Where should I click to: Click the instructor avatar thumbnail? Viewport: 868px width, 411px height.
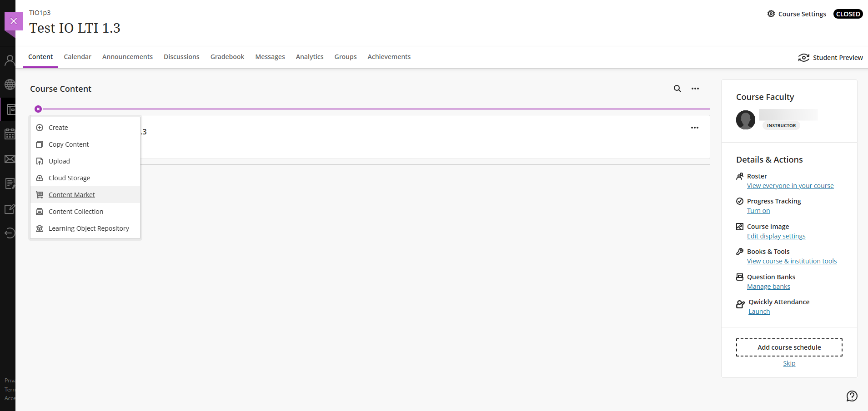coord(746,120)
